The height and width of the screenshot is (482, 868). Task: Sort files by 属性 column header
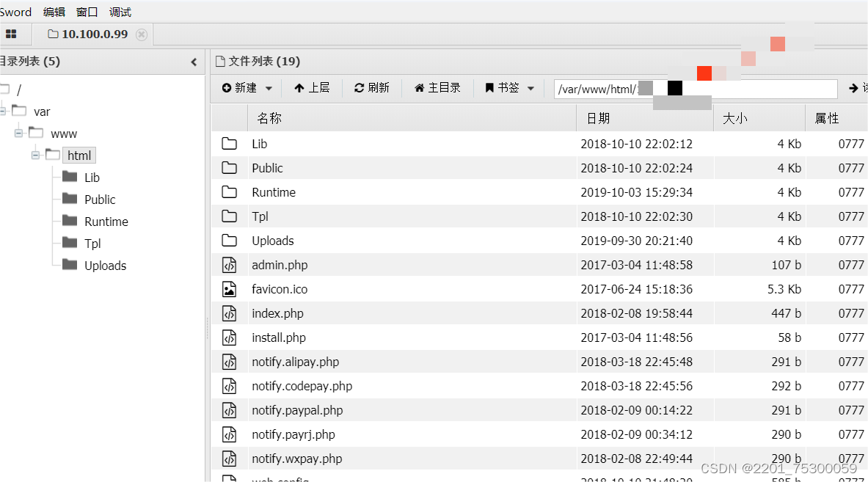click(x=836, y=118)
